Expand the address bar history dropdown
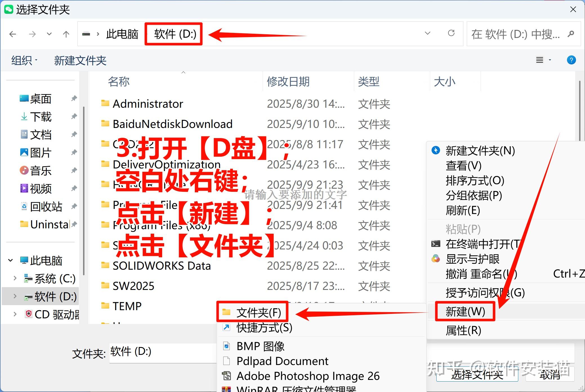This screenshot has height=392, width=585. point(428,33)
